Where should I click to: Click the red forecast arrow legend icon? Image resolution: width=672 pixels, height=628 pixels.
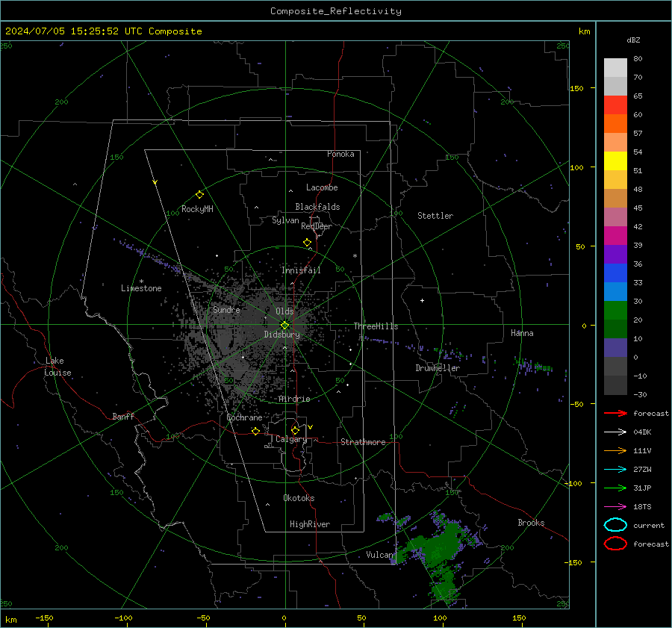click(615, 413)
